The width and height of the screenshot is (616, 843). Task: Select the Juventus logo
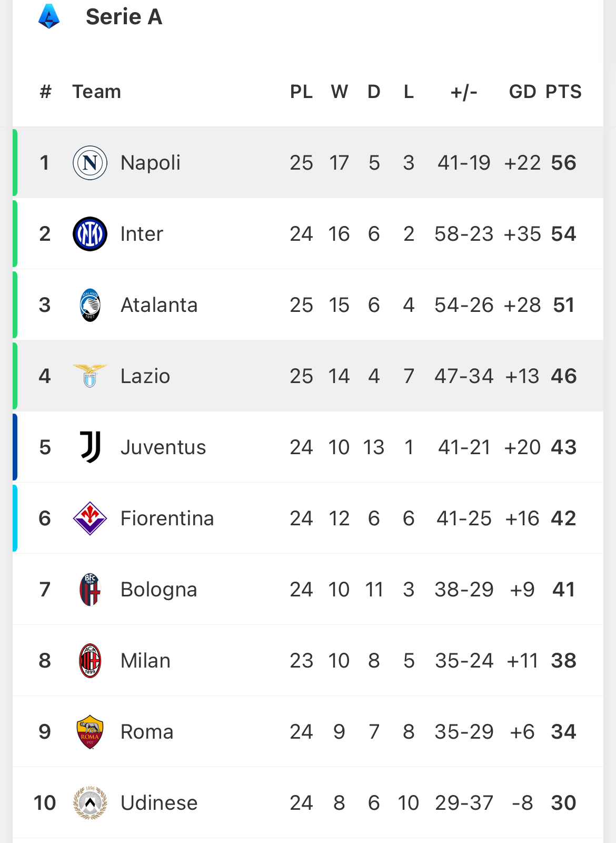90,447
